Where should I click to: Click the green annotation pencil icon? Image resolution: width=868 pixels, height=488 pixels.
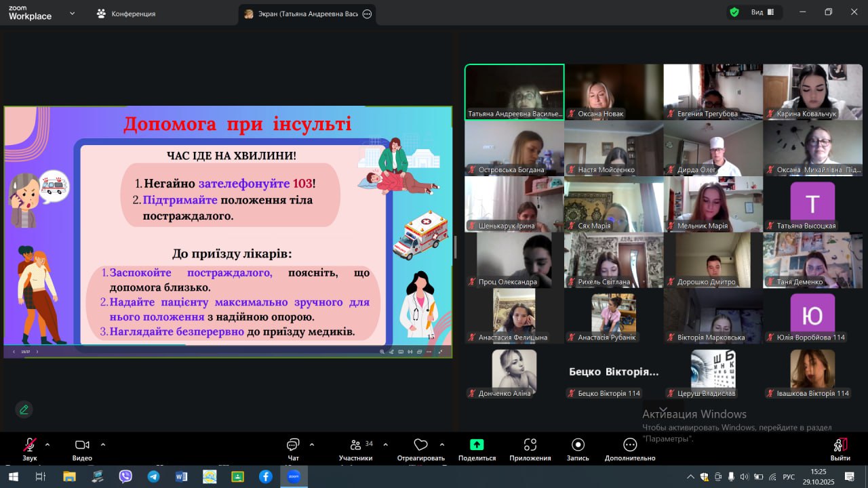pos(24,409)
